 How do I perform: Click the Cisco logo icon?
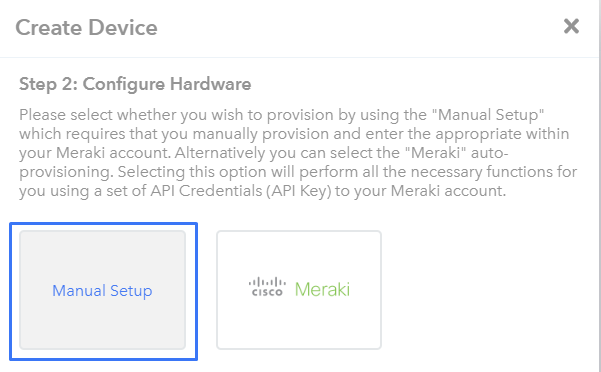(x=267, y=287)
